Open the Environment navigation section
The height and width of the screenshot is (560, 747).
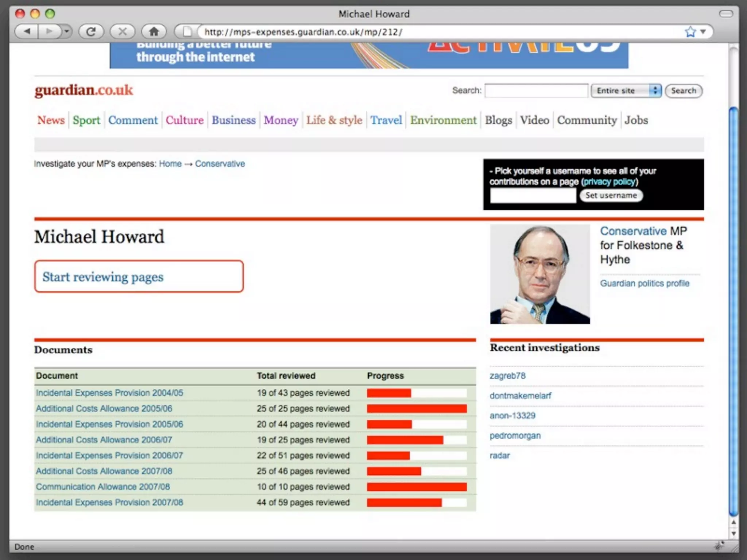[x=443, y=120]
